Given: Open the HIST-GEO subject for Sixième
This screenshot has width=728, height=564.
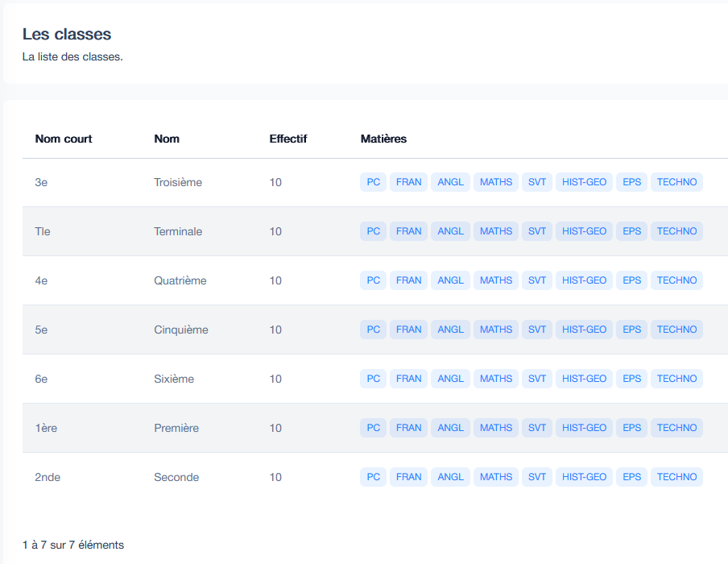Looking at the screenshot, I should click(583, 379).
